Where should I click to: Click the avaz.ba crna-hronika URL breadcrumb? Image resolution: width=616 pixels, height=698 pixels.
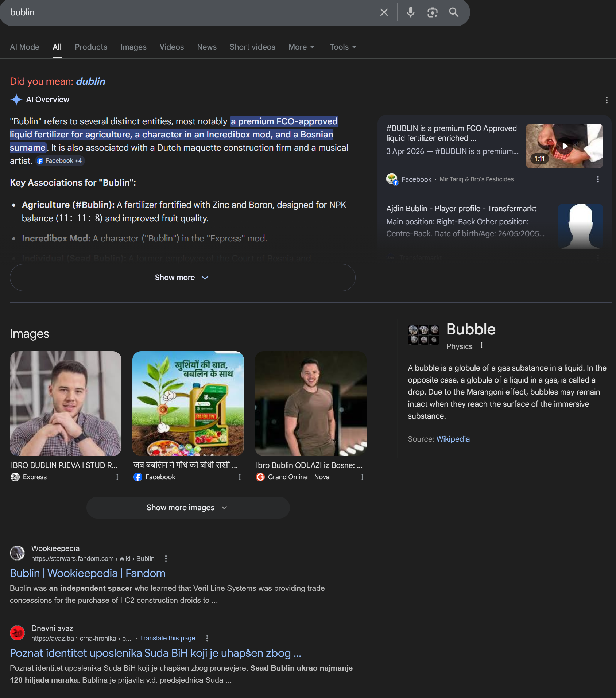(x=81, y=639)
